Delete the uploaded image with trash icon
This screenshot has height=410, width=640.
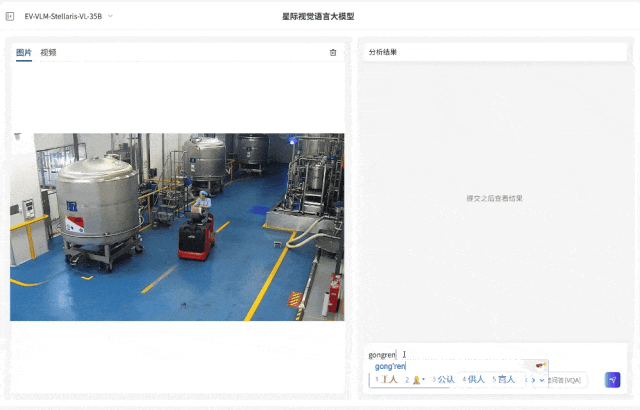click(x=333, y=53)
